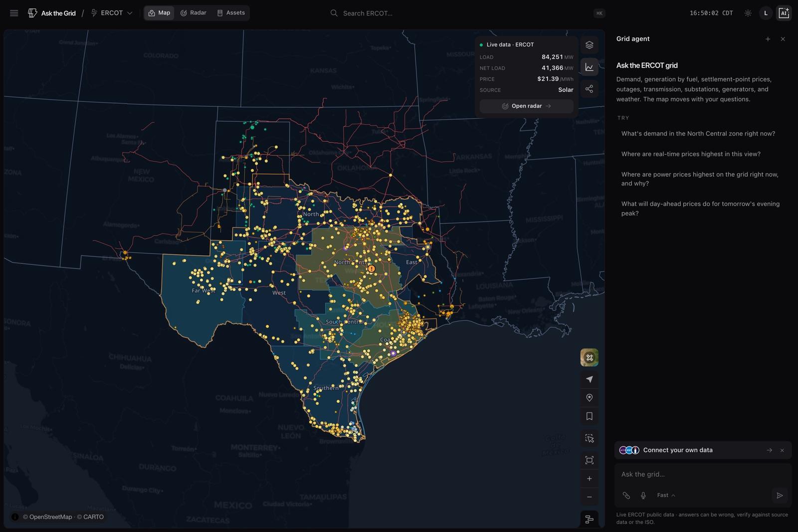
Task: Click the Open radar button
Action: coord(526,106)
